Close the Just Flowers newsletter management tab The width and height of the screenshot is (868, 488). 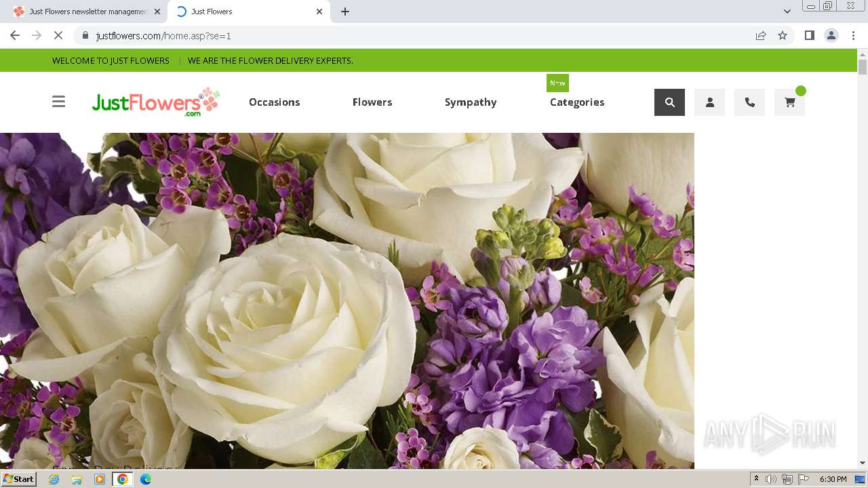[157, 12]
